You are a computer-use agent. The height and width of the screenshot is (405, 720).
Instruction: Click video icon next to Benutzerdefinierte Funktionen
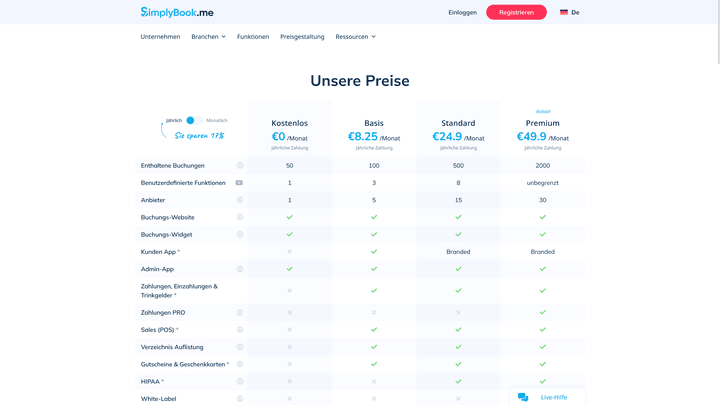tap(239, 183)
